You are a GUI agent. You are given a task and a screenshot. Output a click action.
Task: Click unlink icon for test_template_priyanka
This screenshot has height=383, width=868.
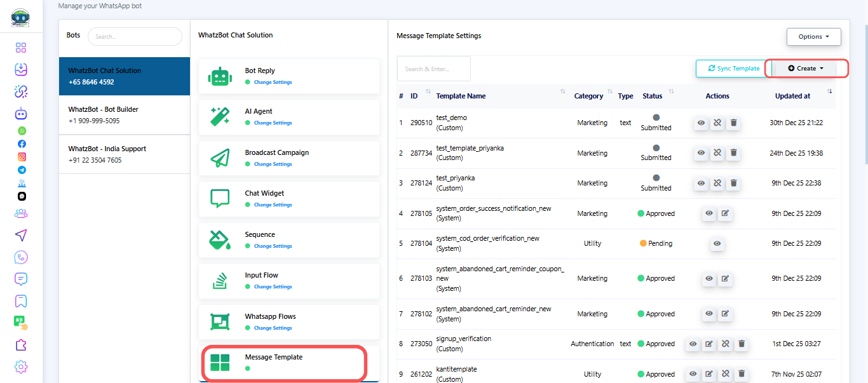(717, 153)
